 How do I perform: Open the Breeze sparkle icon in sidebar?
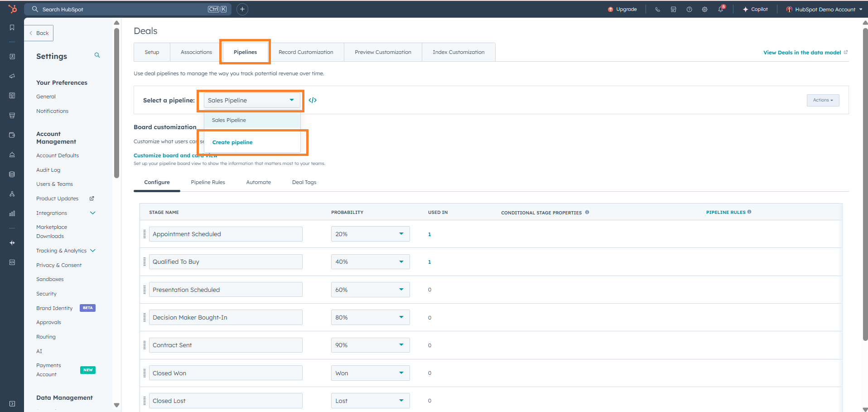point(12,243)
